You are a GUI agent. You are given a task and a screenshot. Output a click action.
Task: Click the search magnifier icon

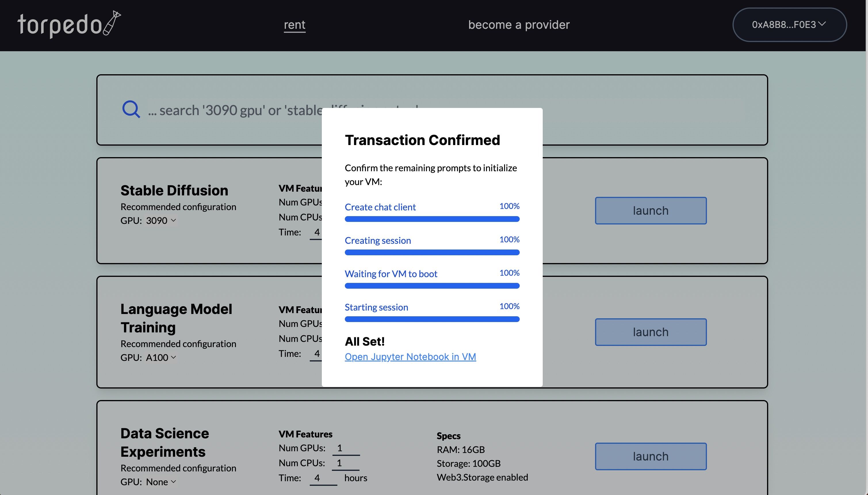point(131,109)
